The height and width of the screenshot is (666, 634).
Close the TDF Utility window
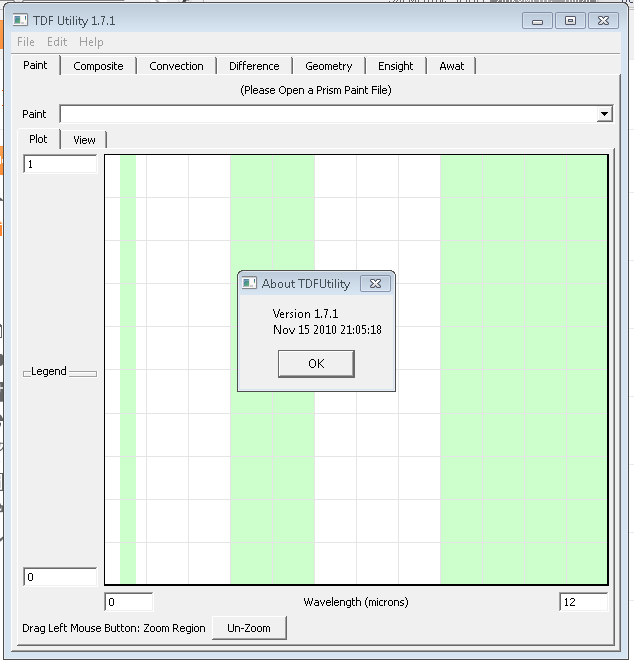point(603,21)
